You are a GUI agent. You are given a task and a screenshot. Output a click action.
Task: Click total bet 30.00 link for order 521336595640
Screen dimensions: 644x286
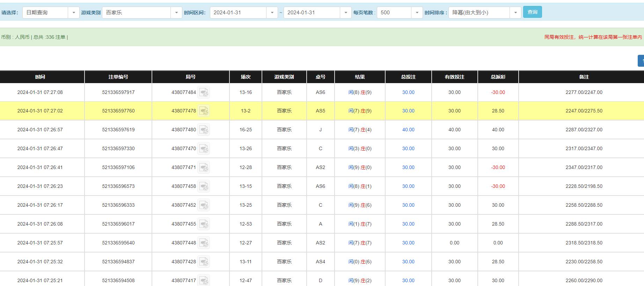(408, 243)
